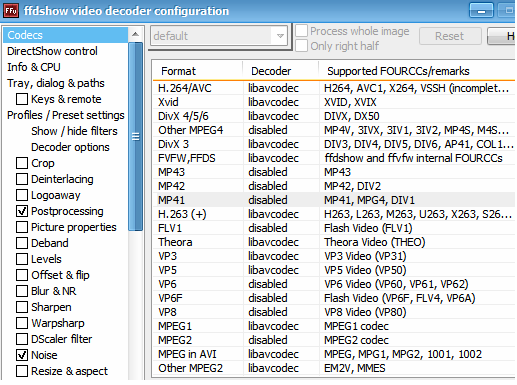Screen dimensions: 517x385
Task: Select Codecs in the left list
Action: pos(65,35)
